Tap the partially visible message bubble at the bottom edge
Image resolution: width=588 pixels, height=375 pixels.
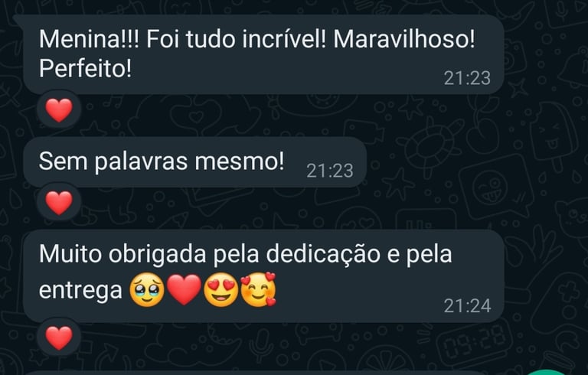coord(263,373)
